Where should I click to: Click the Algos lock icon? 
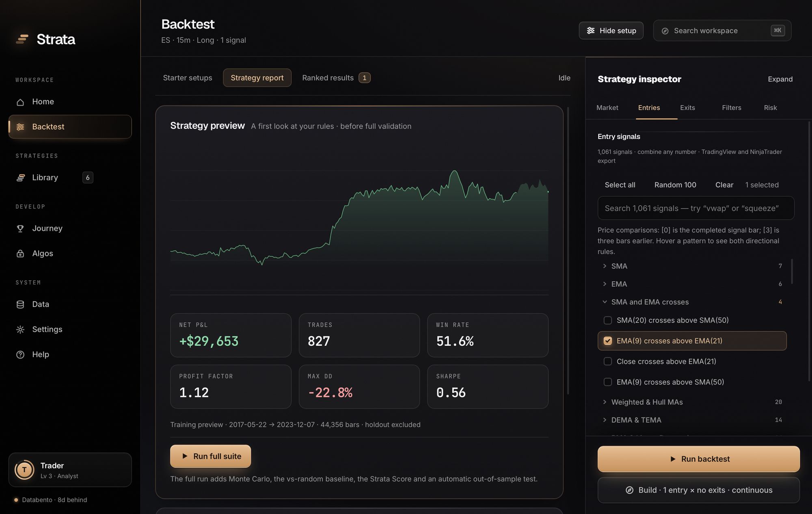pos(20,254)
